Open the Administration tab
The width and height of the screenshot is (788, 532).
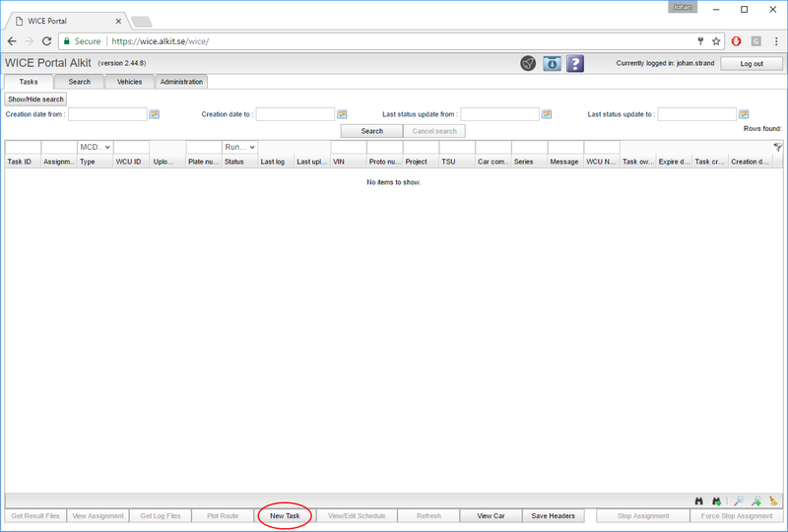point(180,82)
